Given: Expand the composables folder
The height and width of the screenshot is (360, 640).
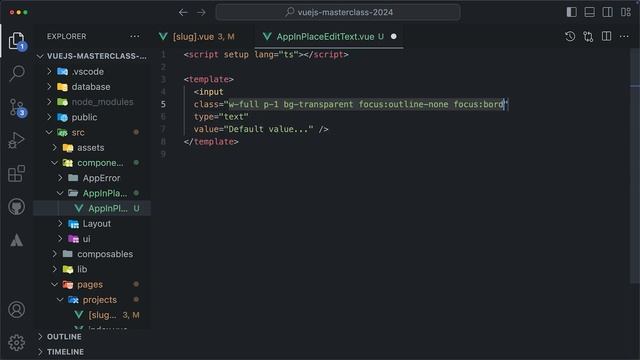Looking at the screenshot, I should (x=93, y=254).
